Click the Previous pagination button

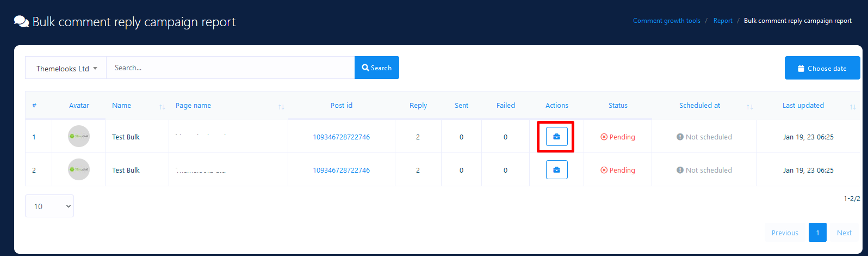click(x=784, y=232)
